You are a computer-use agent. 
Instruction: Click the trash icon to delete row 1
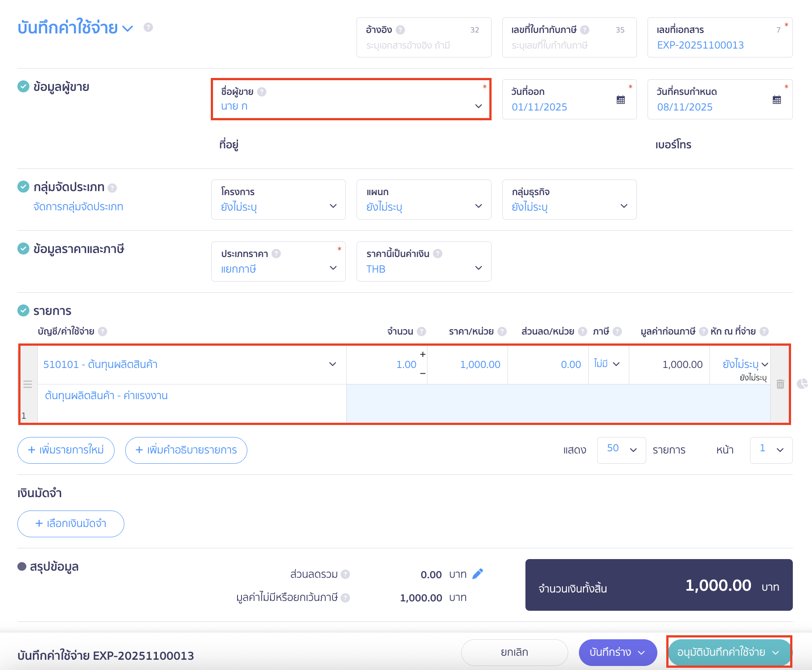780,384
